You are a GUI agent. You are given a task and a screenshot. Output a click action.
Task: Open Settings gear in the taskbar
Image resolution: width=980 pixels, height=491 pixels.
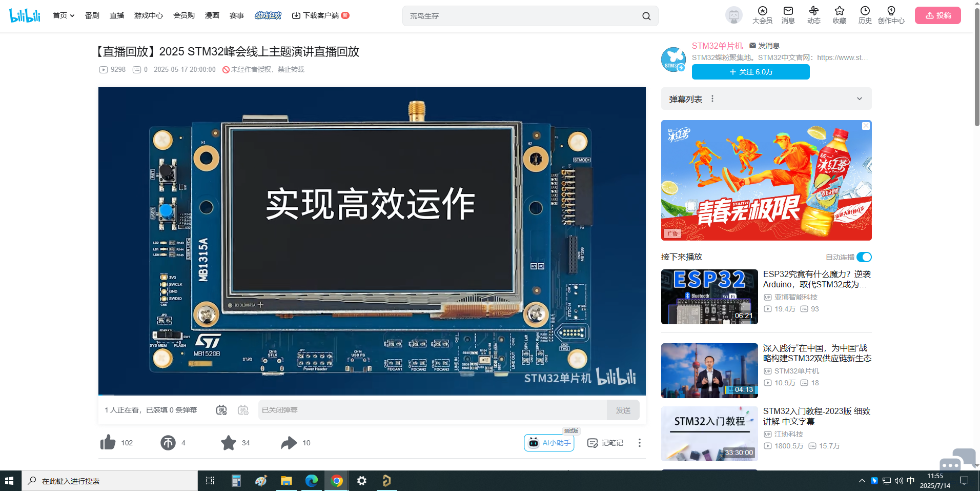point(362,481)
